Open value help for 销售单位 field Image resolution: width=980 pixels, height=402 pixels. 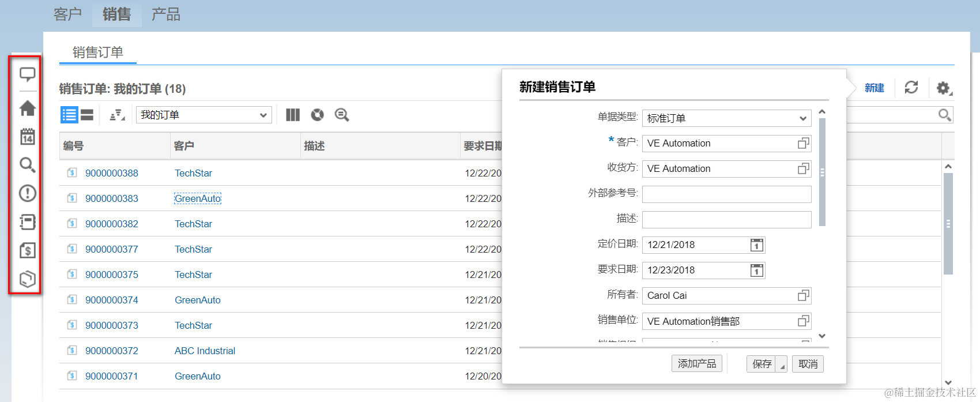coord(803,321)
